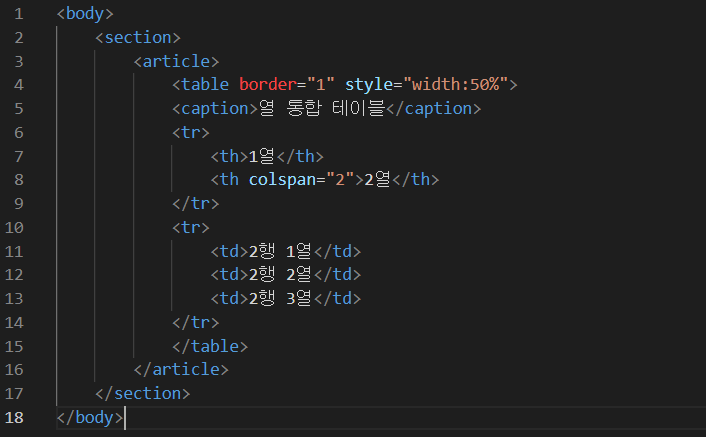Click the th cell text 1열
This screenshot has width=706, height=437.
pyautogui.click(x=262, y=157)
